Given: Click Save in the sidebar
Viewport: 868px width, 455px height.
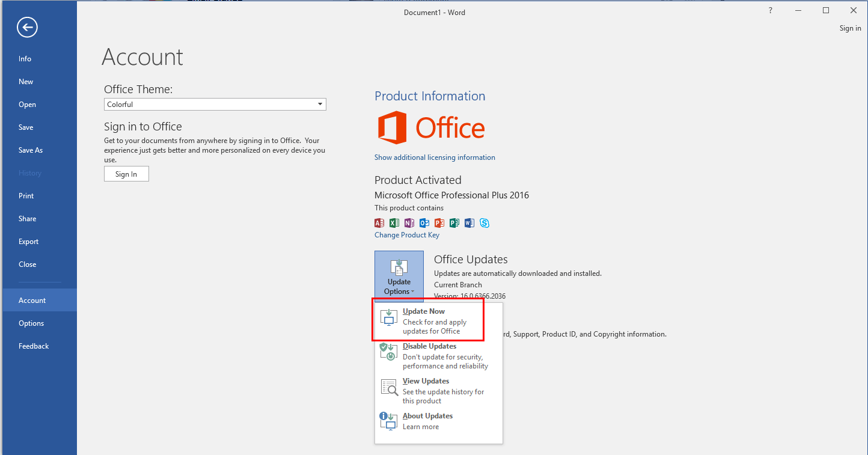Looking at the screenshot, I should pyautogui.click(x=38, y=127).
